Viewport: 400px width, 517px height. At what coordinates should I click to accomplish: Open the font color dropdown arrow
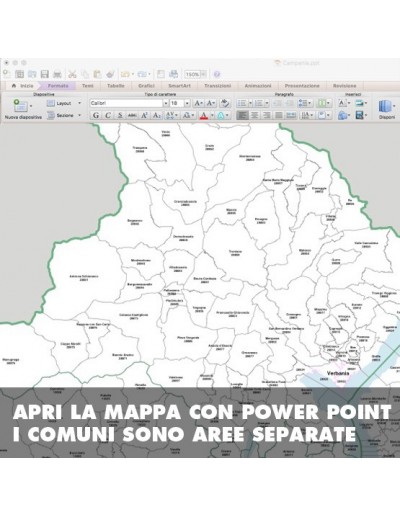tap(212, 115)
